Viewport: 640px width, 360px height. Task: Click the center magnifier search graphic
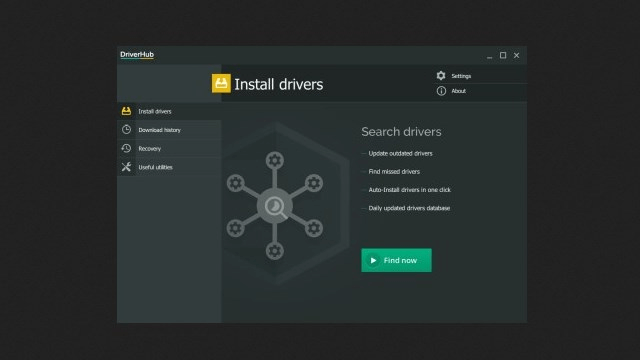[x=275, y=206]
